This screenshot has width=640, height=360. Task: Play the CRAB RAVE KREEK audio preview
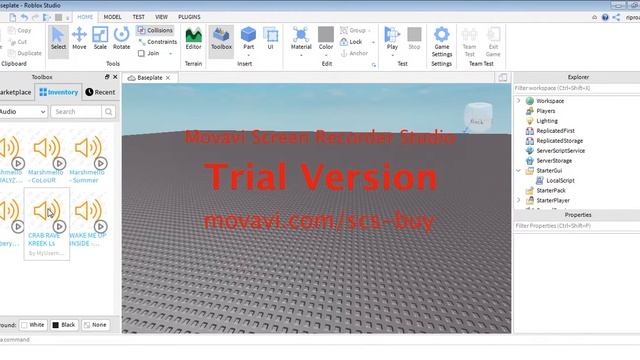click(59, 226)
